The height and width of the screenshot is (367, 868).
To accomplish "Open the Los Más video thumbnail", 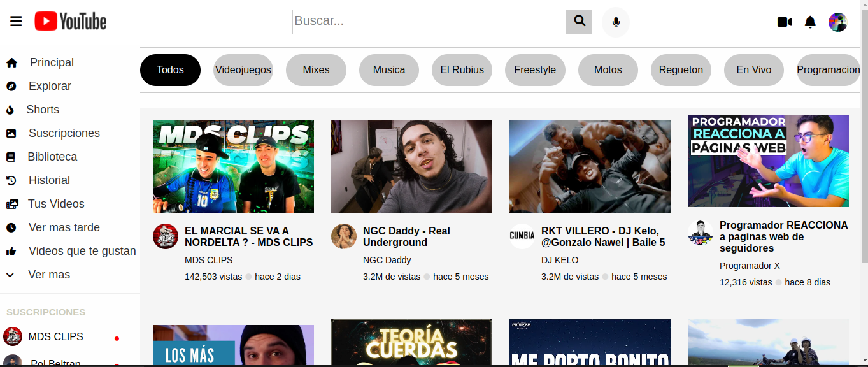I will point(233,345).
